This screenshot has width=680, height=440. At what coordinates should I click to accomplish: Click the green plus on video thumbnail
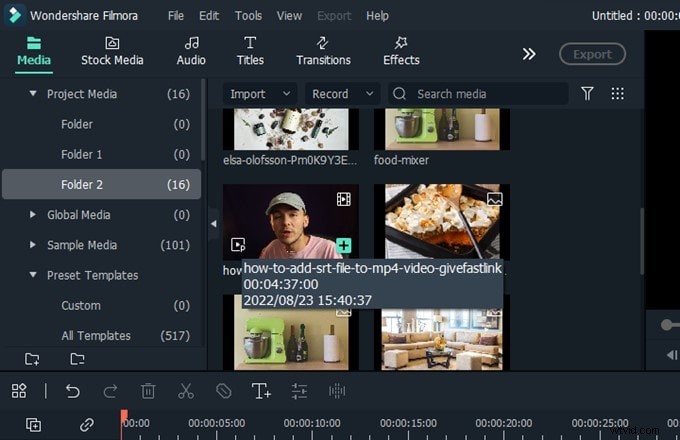tap(343, 245)
